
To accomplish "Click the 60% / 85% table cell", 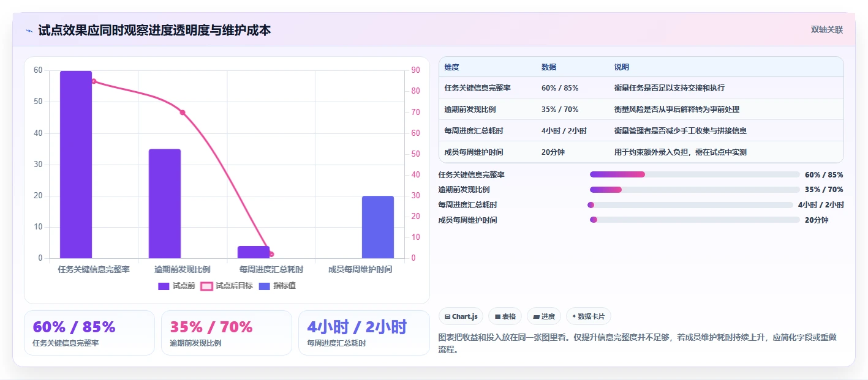I will coord(560,88).
